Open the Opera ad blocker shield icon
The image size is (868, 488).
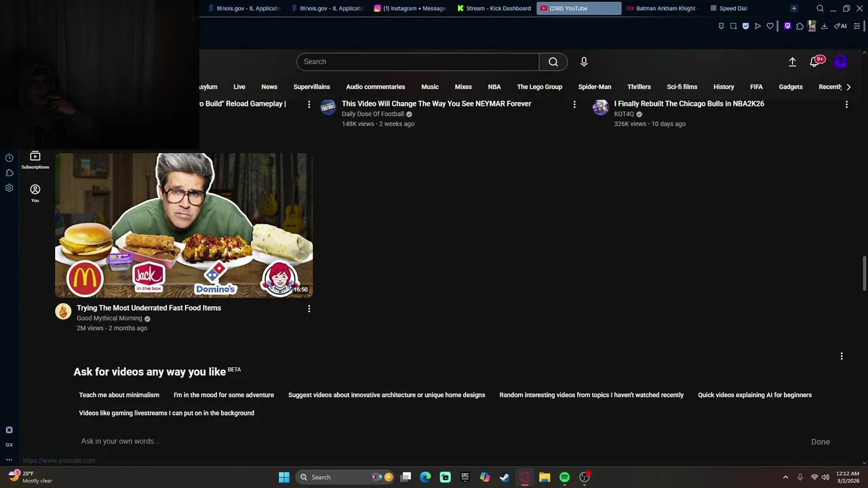point(745,26)
